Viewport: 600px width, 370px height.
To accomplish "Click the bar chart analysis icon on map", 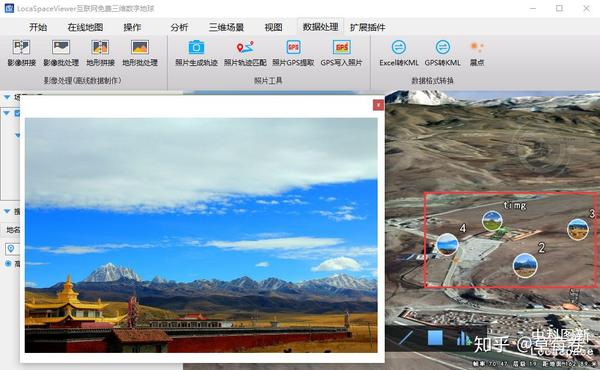I will click(463, 337).
